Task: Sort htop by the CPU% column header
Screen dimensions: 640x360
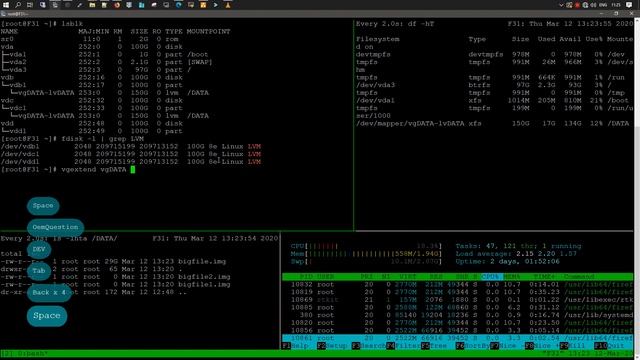Action: tap(491, 277)
